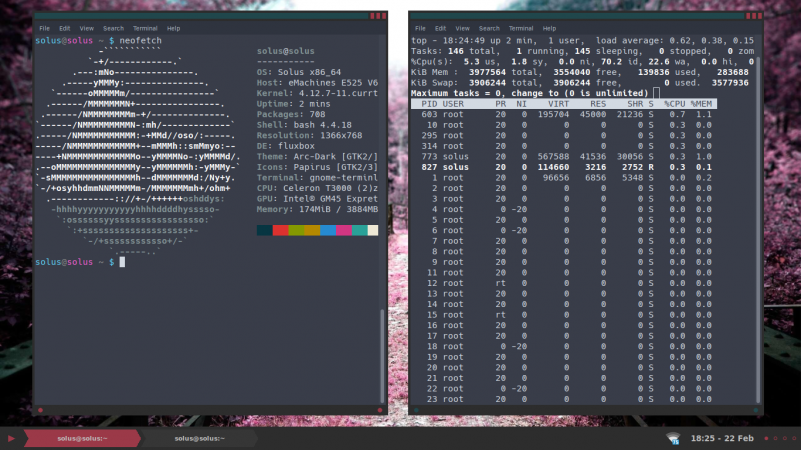801x450 pixels.
Task: Click the 18:25 - 22 Feb clock
Action: coord(722,438)
